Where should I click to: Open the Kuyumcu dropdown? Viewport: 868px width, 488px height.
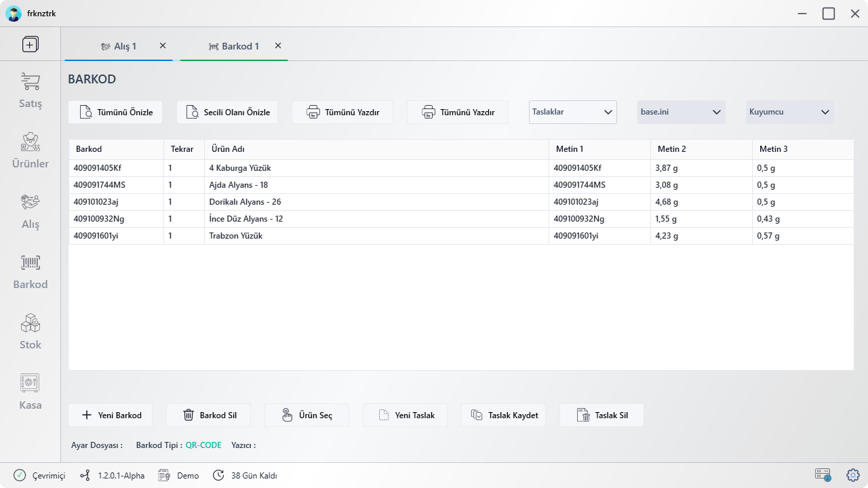pyautogui.click(x=790, y=112)
